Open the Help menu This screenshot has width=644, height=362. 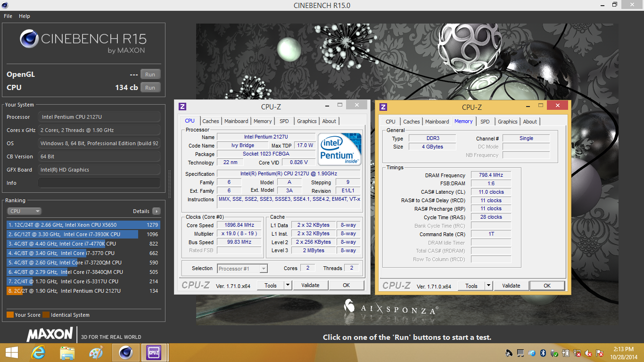tap(25, 16)
